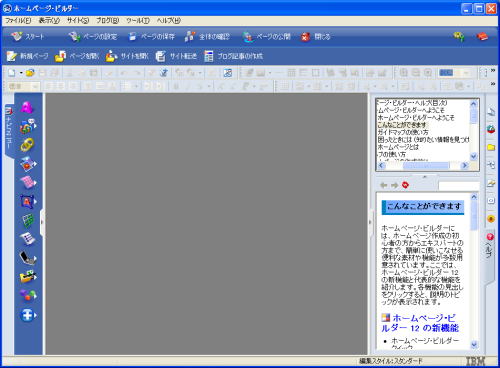Screen dimensions: 500x368
Task: Click the blue globe page icon in toolbar
Action: point(164,73)
